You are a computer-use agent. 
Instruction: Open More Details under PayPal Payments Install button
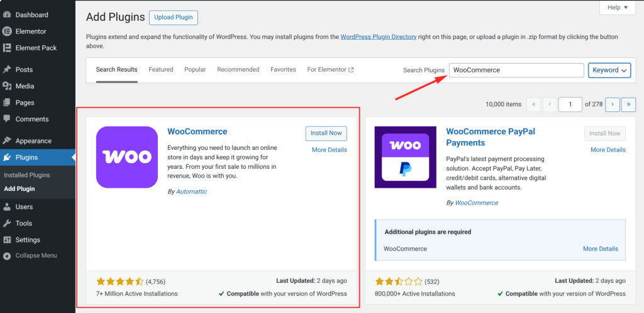pyautogui.click(x=608, y=150)
